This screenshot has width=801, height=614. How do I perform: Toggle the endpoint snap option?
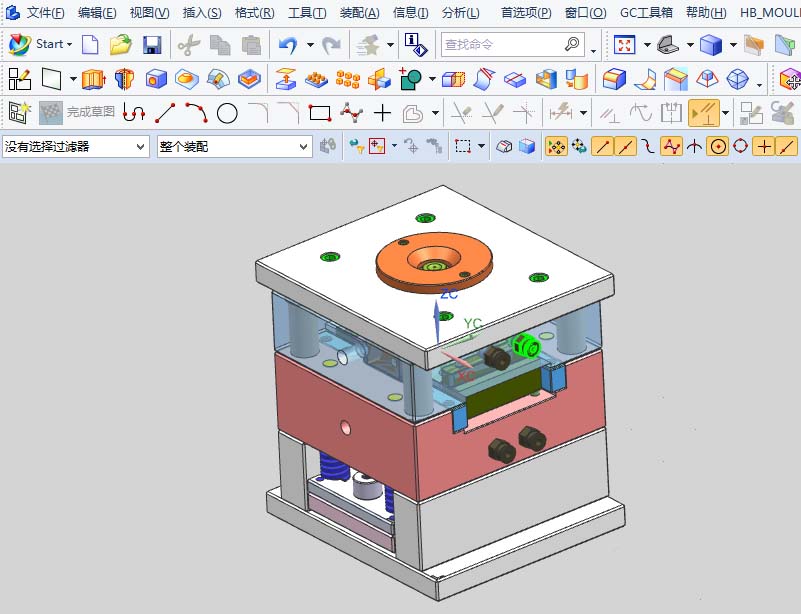[602, 147]
